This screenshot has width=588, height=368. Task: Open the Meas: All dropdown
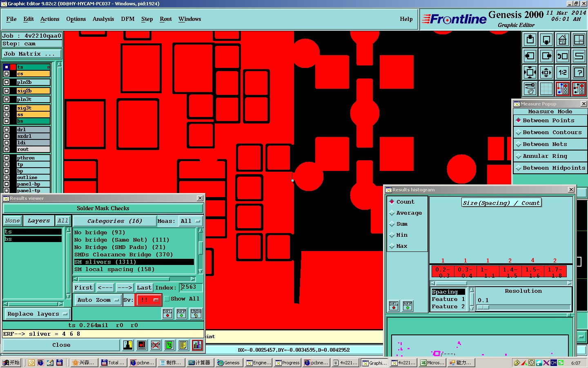pos(191,221)
